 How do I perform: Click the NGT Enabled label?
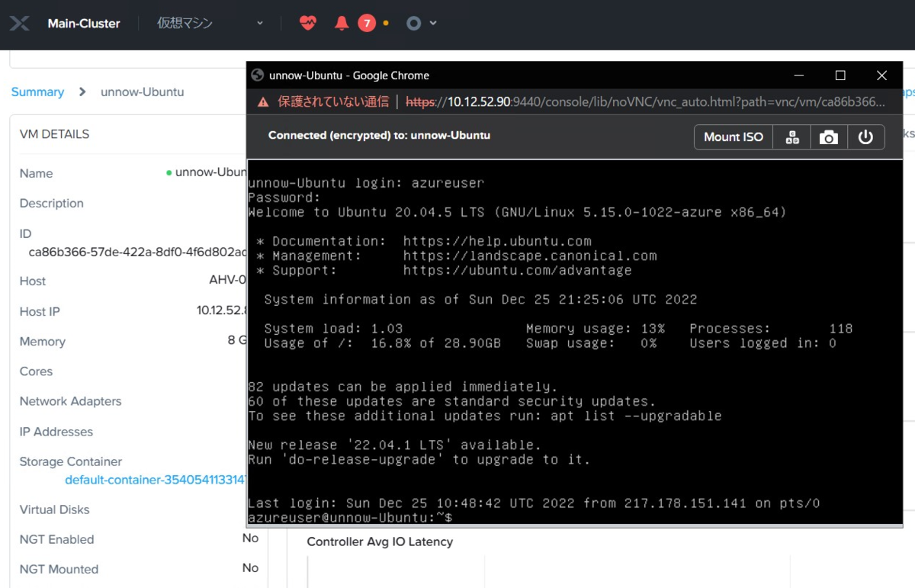click(57, 539)
